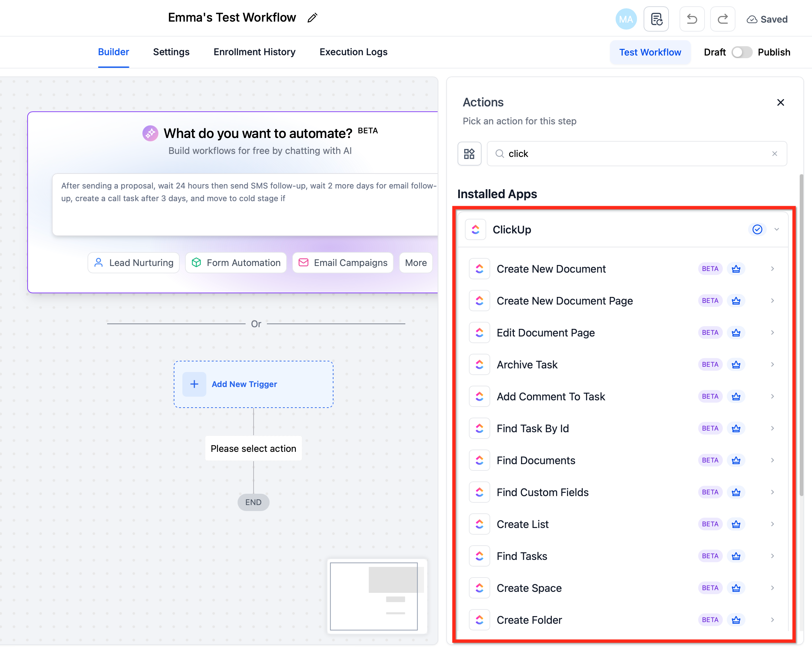The height and width of the screenshot is (653, 812).
Task: Open the apps grid filter icon
Action: pos(469,154)
